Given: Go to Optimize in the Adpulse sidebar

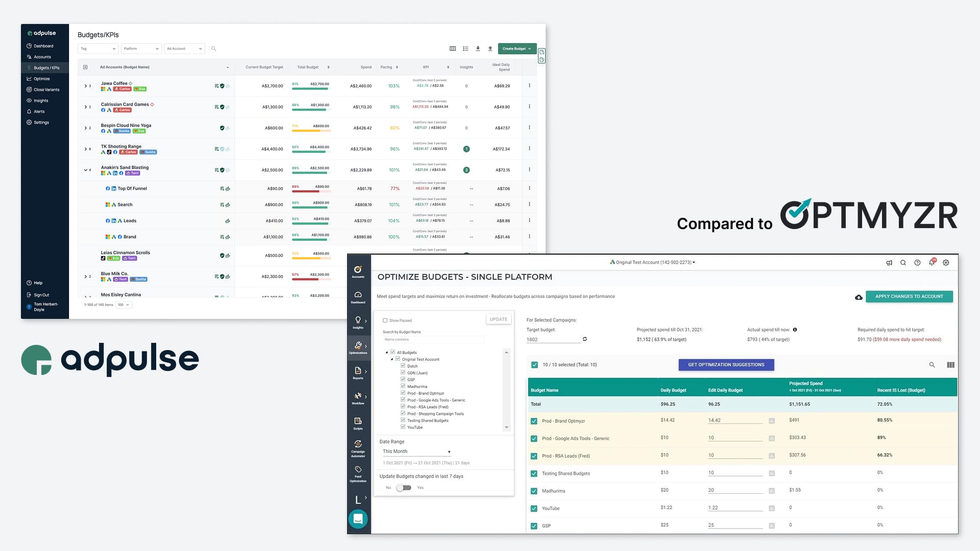Looking at the screenshot, I should pos(41,79).
